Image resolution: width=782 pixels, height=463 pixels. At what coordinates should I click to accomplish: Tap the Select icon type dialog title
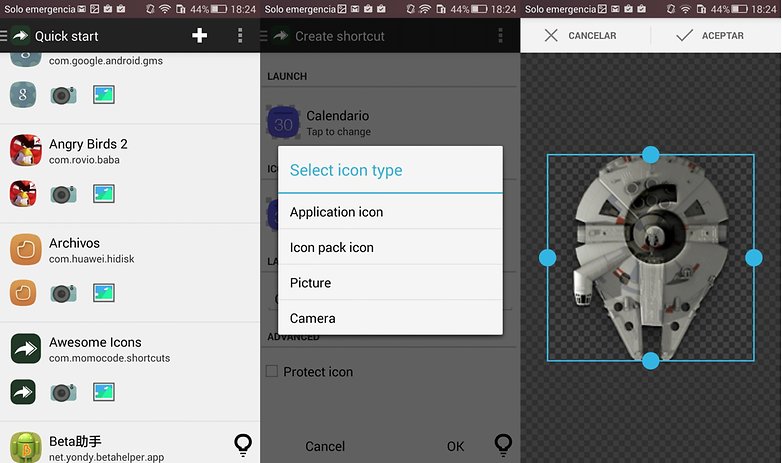point(346,170)
